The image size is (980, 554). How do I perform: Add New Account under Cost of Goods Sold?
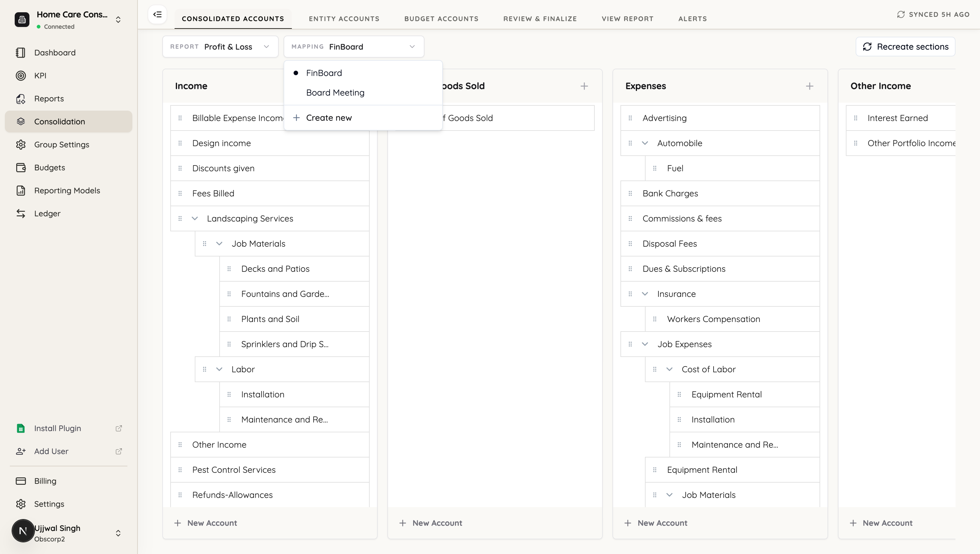pos(431,523)
